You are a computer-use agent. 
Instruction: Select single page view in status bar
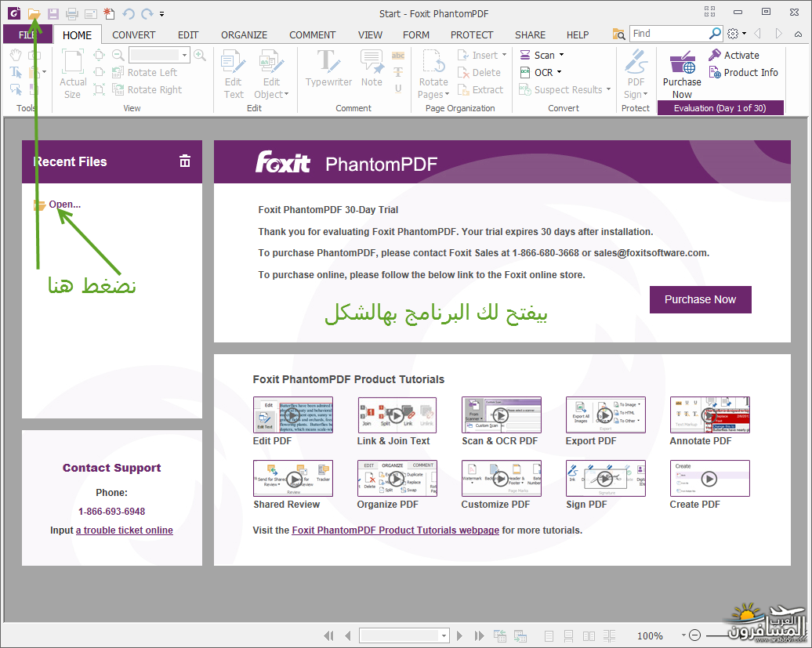pyautogui.click(x=549, y=635)
